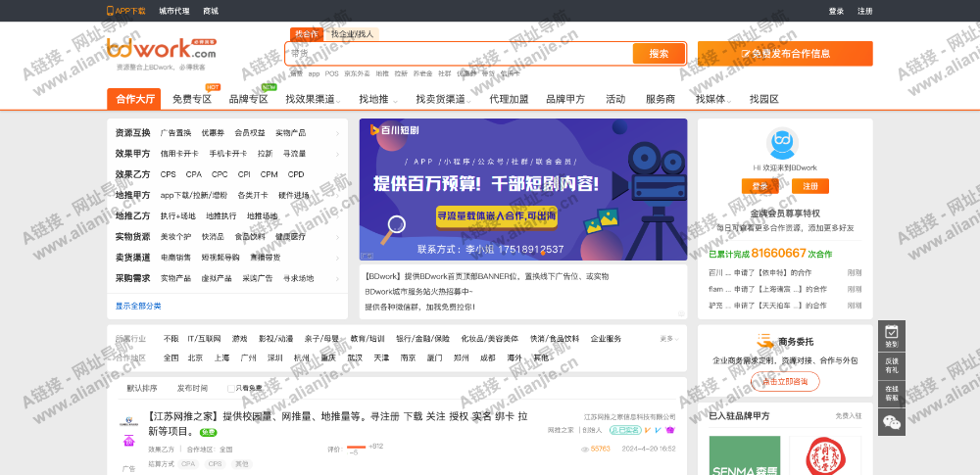Expand the 采购需求 category arrow

[x=337, y=279]
